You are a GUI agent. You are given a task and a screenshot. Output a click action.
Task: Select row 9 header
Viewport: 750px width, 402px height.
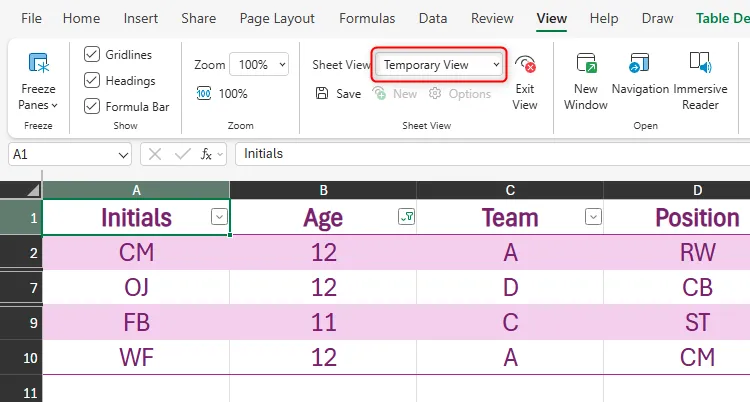click(x=21, y=323)
